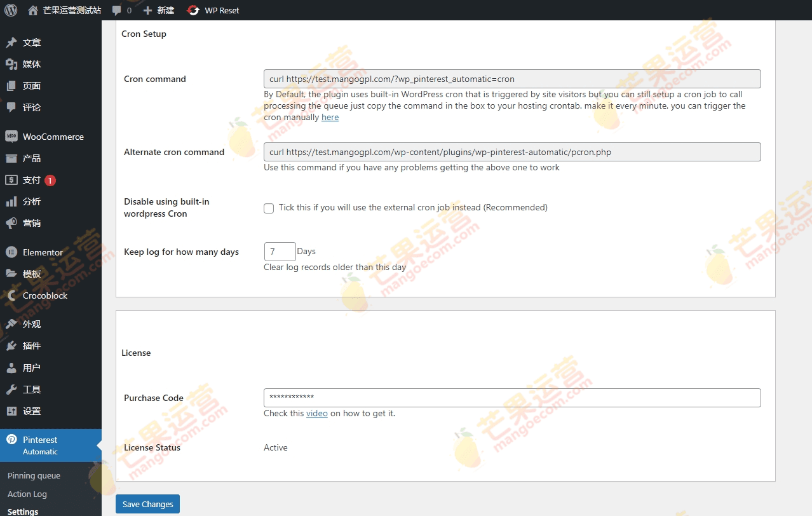Click the Pinterest logo icon in sidebar
Viewport: 812px width, 516px height.
pos(11,440)
